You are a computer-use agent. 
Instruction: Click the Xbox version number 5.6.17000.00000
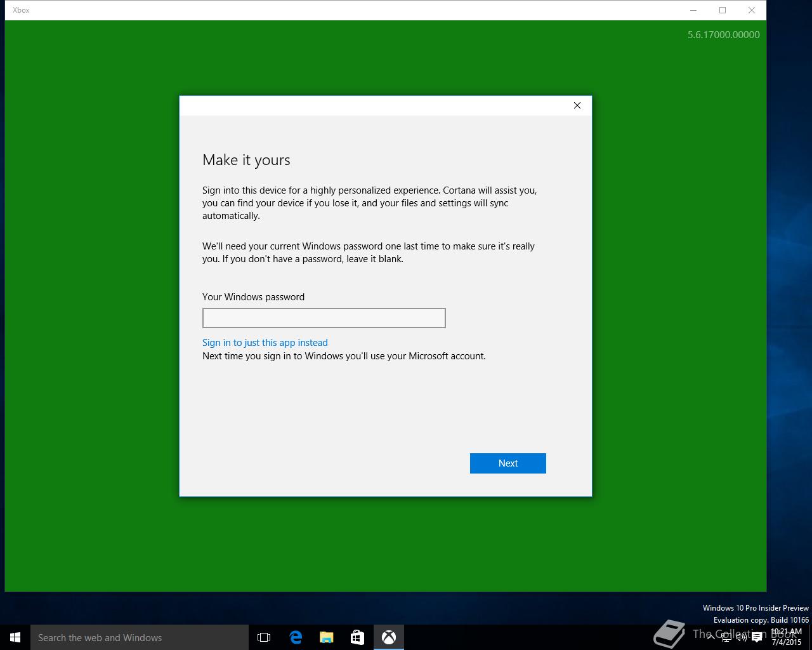[x=724, y=35]
